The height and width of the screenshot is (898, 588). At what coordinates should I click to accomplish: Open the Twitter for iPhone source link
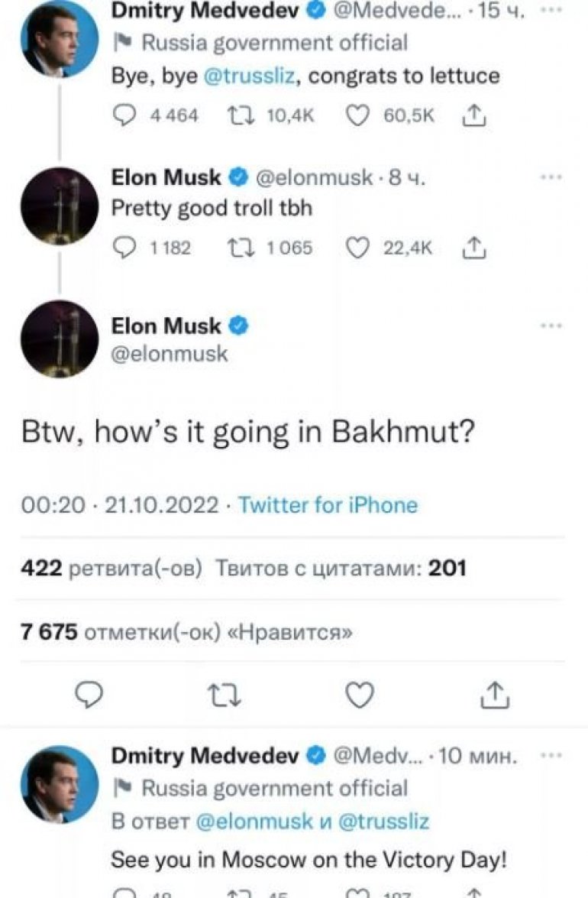[328, 505]
